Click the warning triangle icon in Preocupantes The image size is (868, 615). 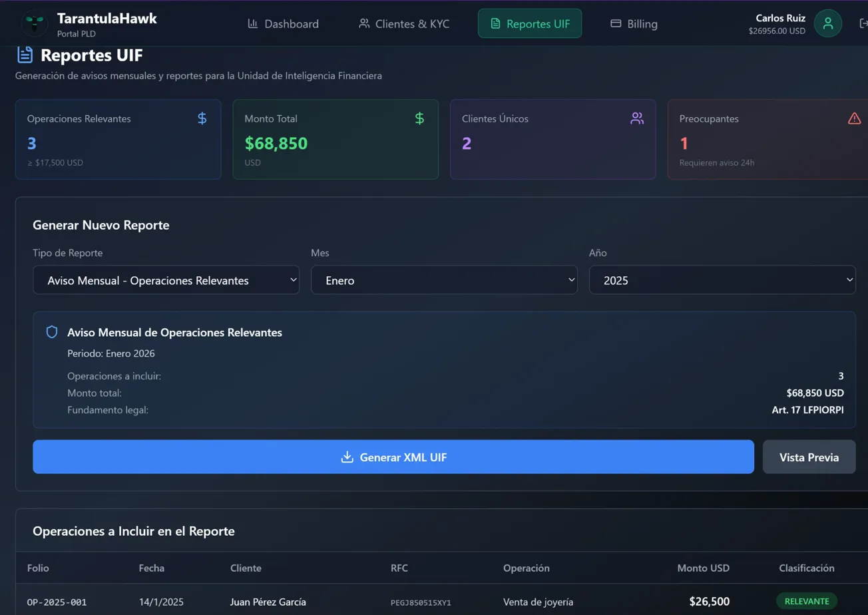point(854,118)
